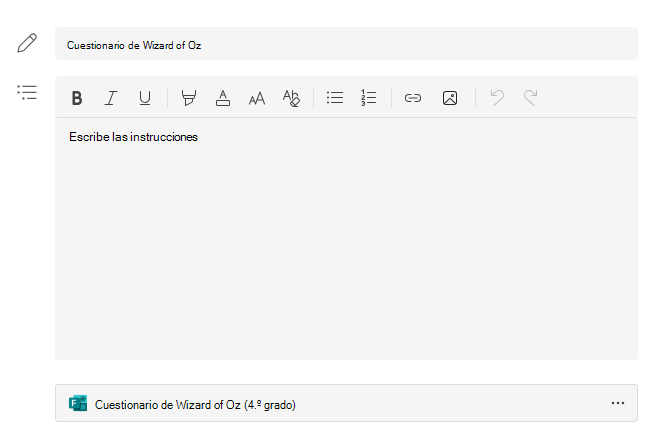Clear text formatting with eraser icon
This screenshot has width=654, height=433.
pyautogui.click(x=291, y=98)
